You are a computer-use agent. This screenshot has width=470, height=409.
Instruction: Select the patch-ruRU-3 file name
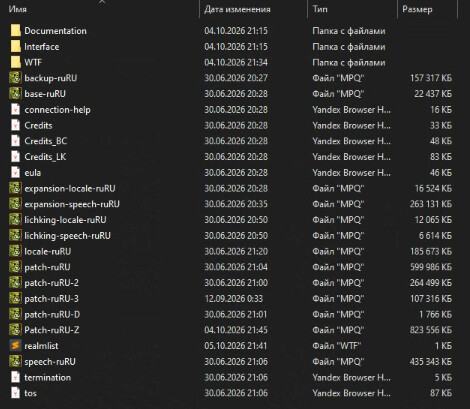[x=51, y=299]
